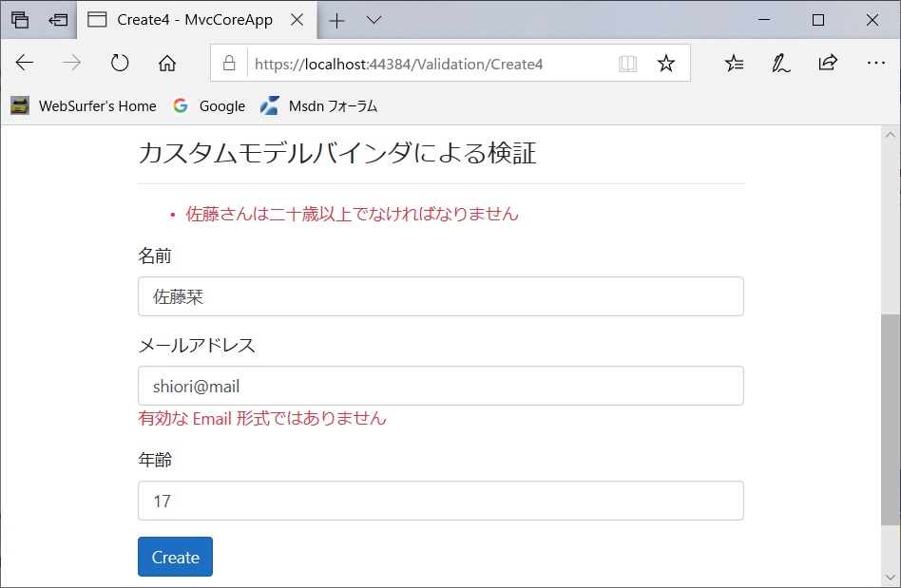Open Settings and more ellipsis menu

pos(875,64)
